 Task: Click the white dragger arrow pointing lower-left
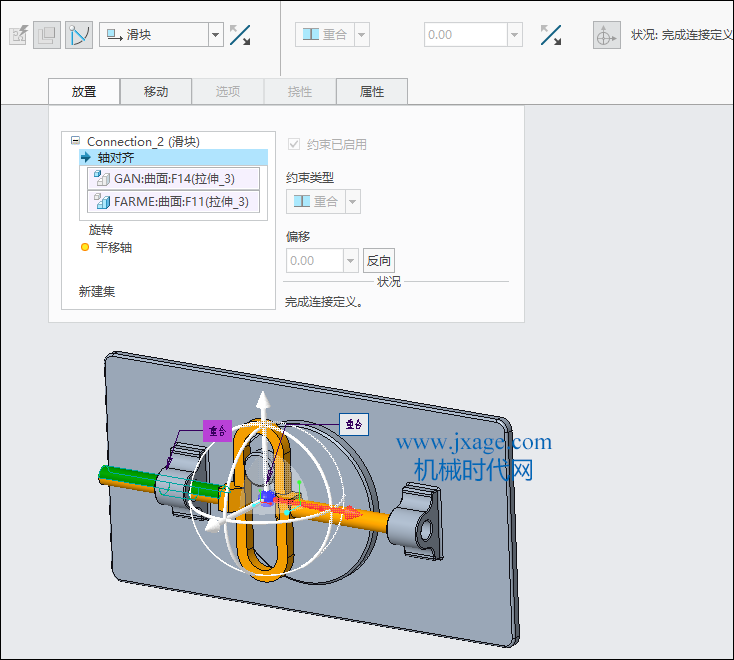point(214,527)
